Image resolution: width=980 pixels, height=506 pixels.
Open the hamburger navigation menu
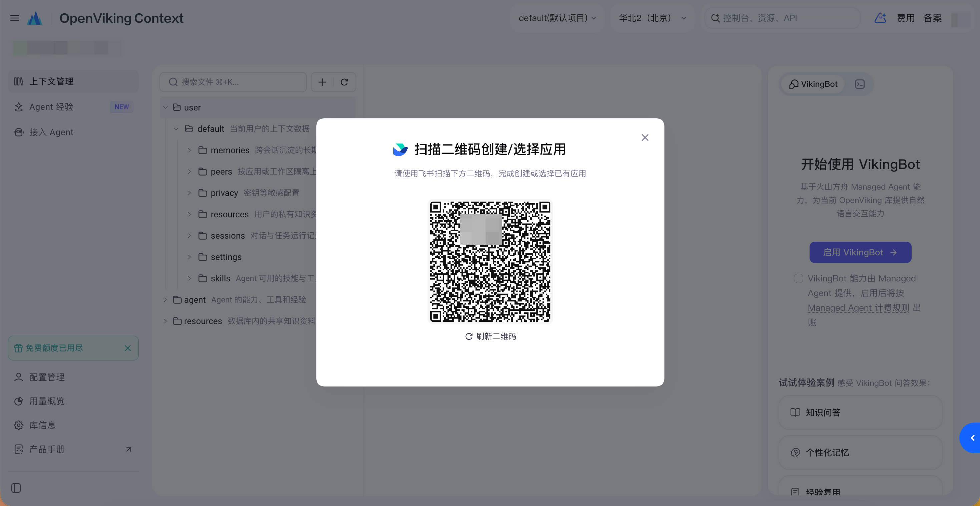tap(14, 18)
